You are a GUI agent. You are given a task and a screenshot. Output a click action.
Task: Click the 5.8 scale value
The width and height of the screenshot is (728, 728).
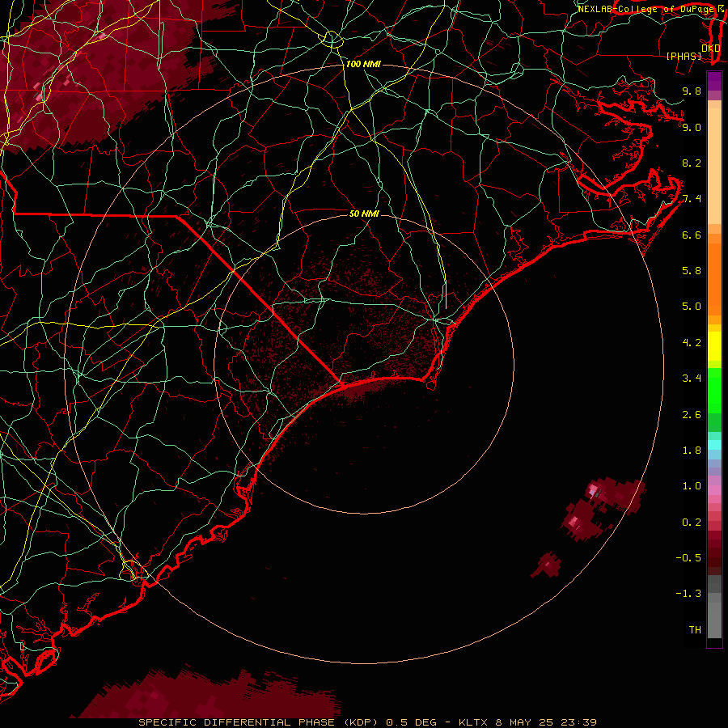692,270
